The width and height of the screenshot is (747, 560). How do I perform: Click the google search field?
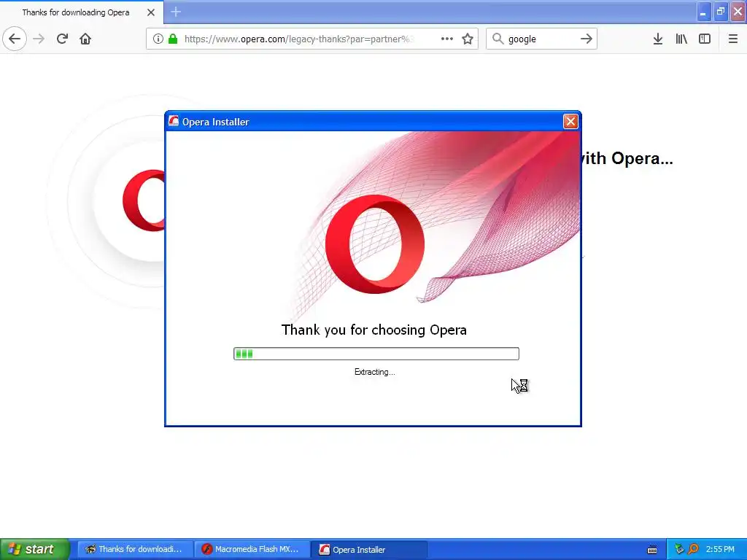coord(541,39)
